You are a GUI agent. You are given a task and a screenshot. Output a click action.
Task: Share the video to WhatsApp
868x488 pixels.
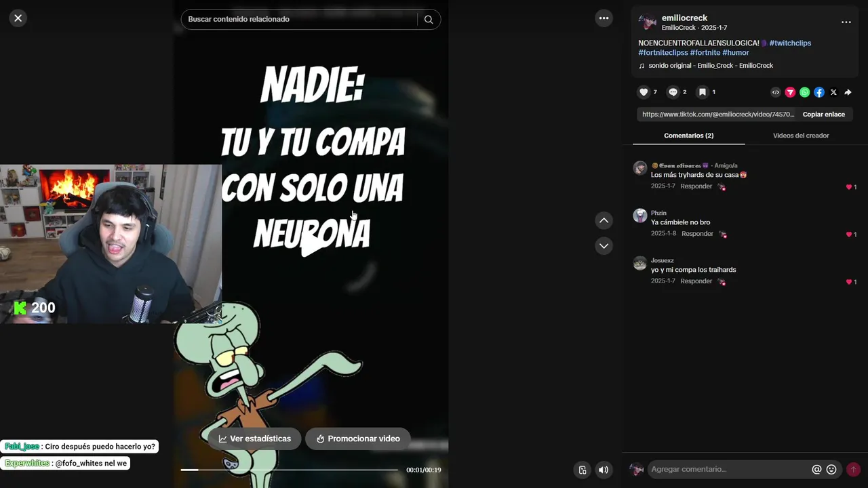point(804,92)
